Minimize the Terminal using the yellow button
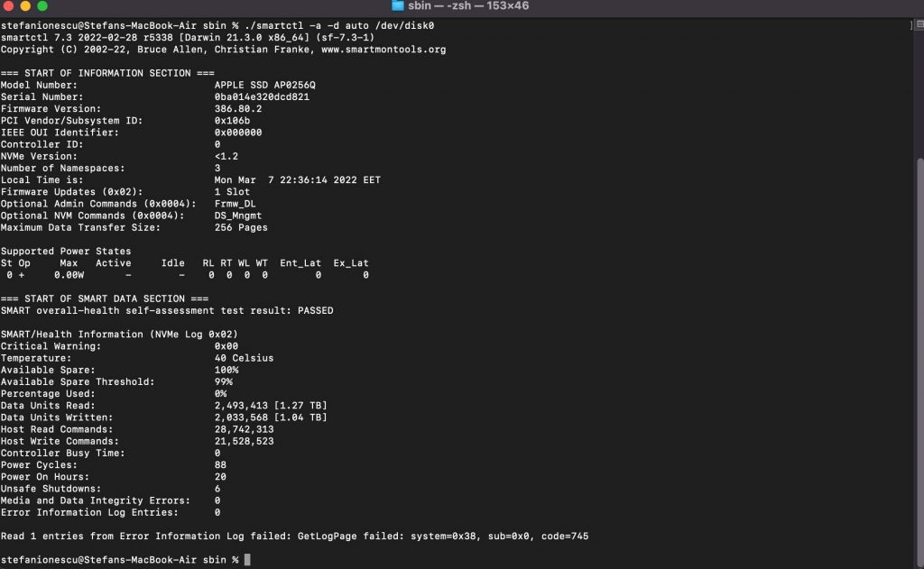The image size is (924, 569). [x=25, y=6]
